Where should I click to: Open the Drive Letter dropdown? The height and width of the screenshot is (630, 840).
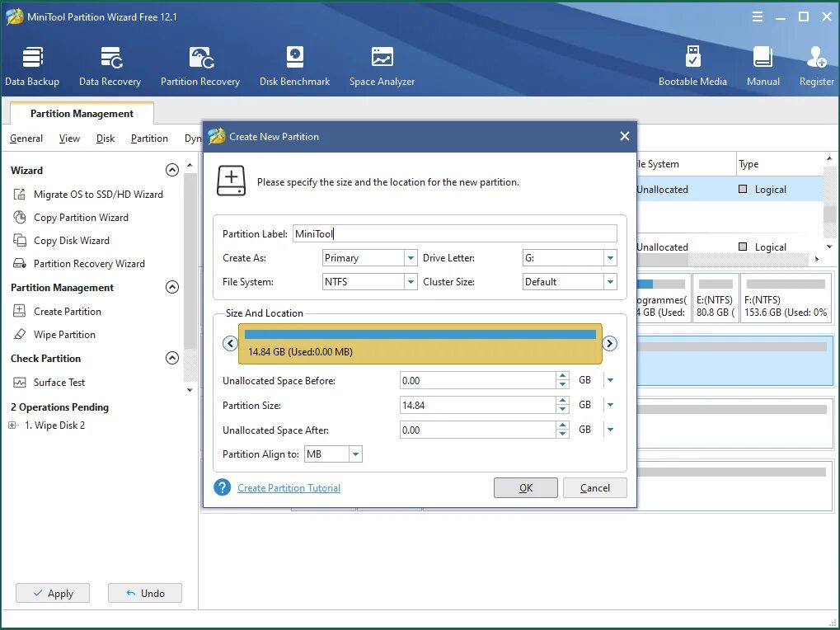[x=610, y=257]
